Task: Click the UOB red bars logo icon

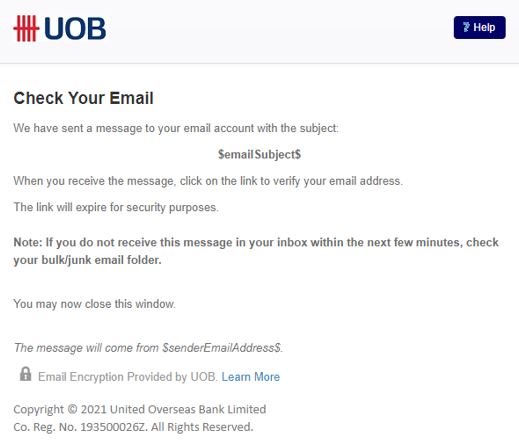Action: click(x=26, y=29)
